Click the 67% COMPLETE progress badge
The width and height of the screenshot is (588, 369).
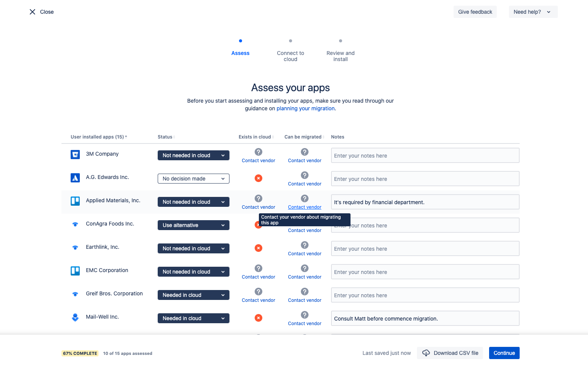pos(80,353)
